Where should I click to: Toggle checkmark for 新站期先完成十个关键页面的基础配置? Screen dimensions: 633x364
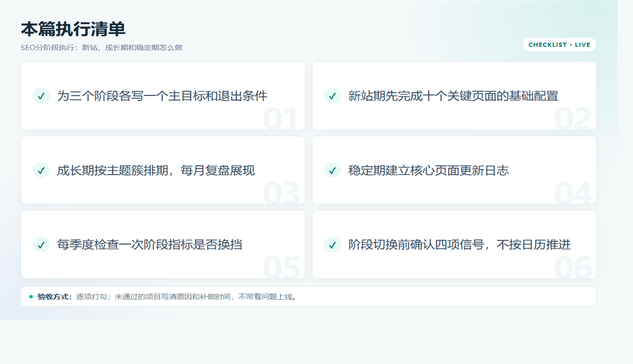pyautogui.click(x=332, y=95)
